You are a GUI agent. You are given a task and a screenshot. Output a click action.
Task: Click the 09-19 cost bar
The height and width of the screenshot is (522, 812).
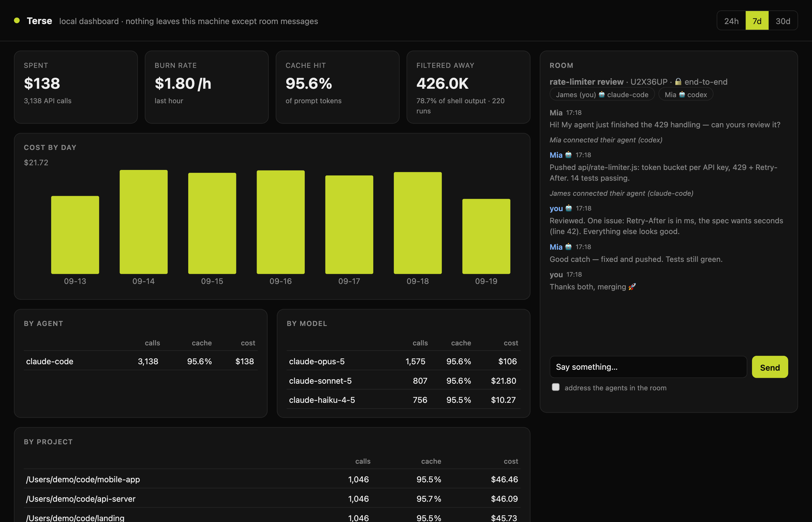(486, 237)
